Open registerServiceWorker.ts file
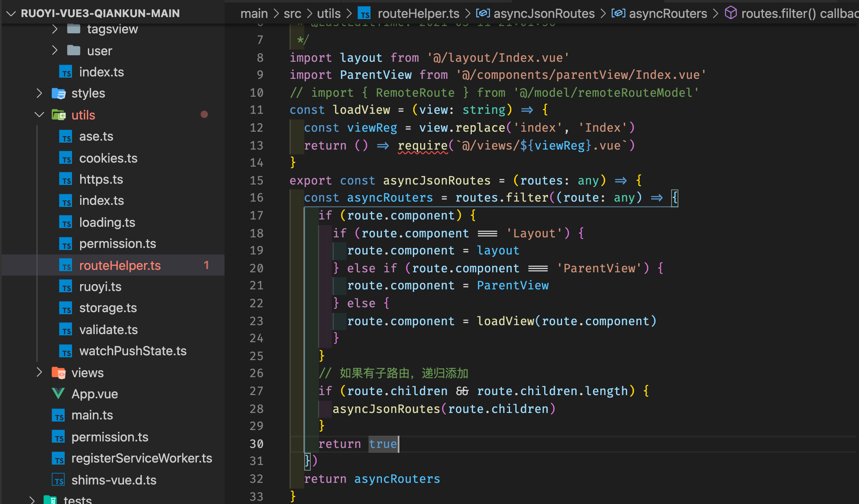This screenshot has width=859, height=504. point(142,458)
